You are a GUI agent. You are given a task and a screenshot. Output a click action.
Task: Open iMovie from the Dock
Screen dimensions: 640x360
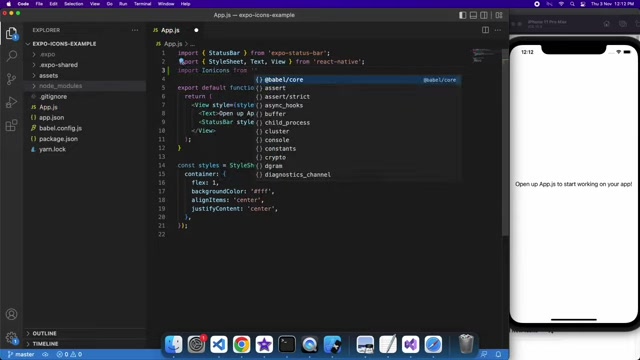tap(264, 344)
